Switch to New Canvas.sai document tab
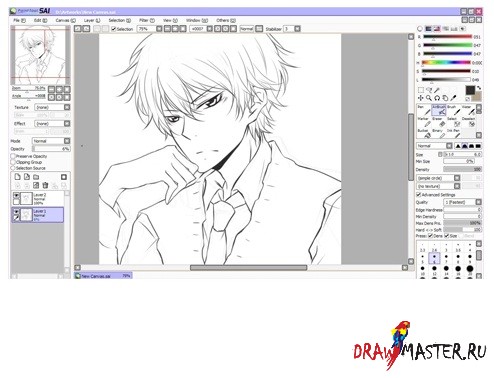 coord(103,276)
